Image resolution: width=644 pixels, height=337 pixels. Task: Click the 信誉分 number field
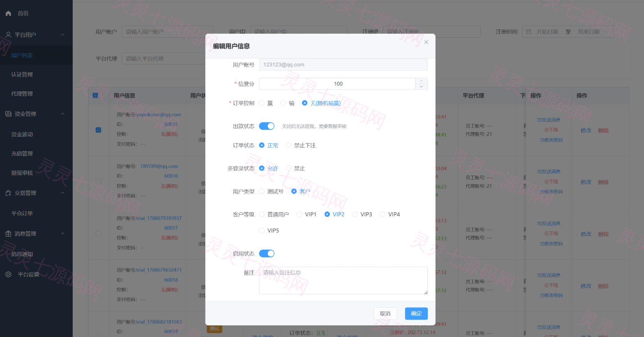click(x=338, y=84)
